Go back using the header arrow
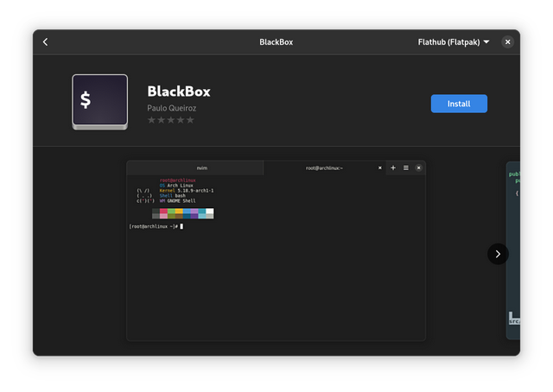The image size is (553, 392). pos(45,42)
